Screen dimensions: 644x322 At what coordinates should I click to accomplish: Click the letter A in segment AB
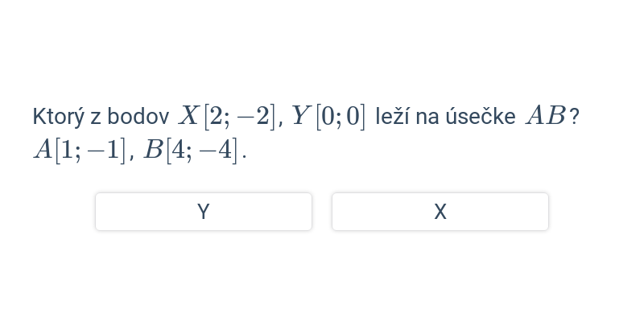pos(536,116)
